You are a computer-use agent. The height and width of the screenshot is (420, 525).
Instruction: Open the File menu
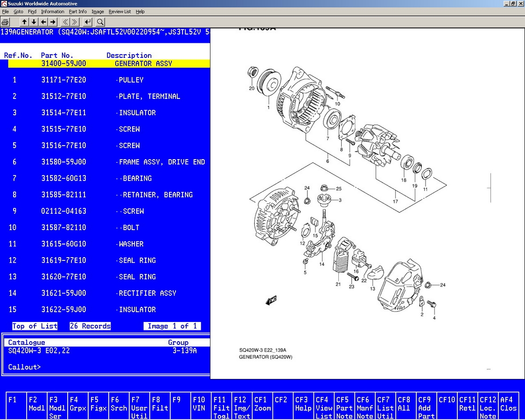tap(5, 11)
